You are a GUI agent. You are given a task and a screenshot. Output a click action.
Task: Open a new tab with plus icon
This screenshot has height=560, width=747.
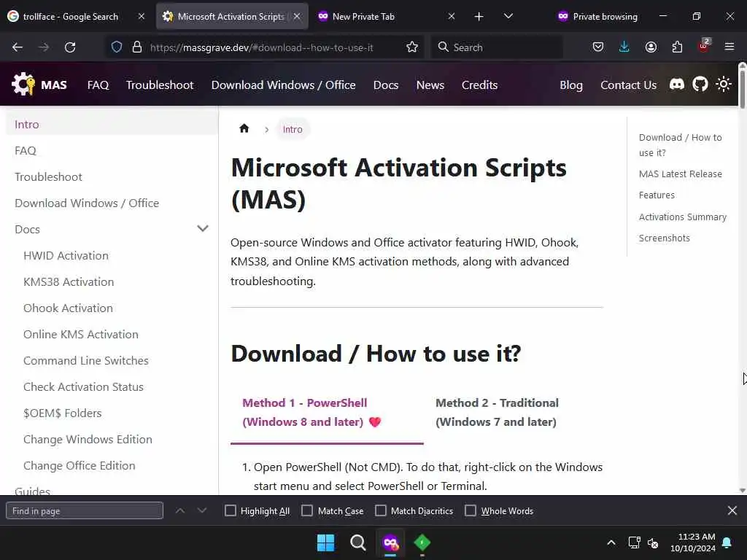pyautogui.click(x=479, y=17)
